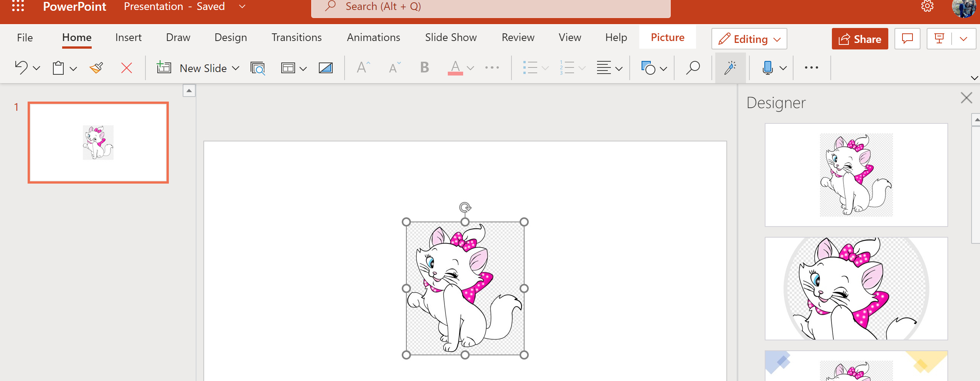Click the Find magnifier icon
The image size is (980, 381).
[693, 68]
